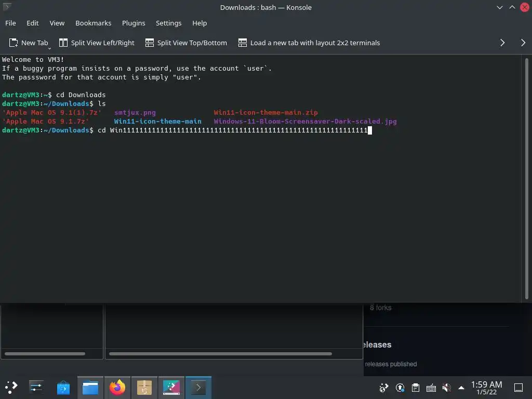Open the Help menu
The height and width of the screenshot is (399, 532).
199,23
